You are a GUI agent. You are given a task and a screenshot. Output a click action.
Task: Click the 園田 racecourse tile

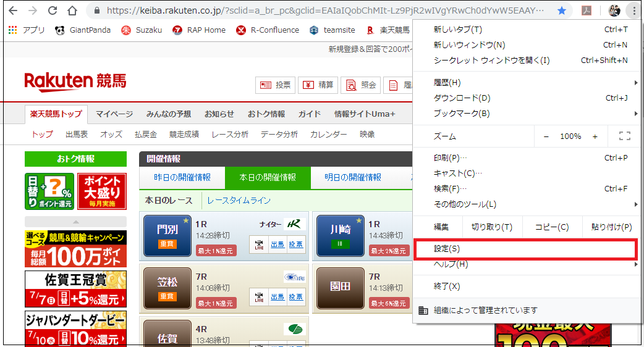(340, 288)
